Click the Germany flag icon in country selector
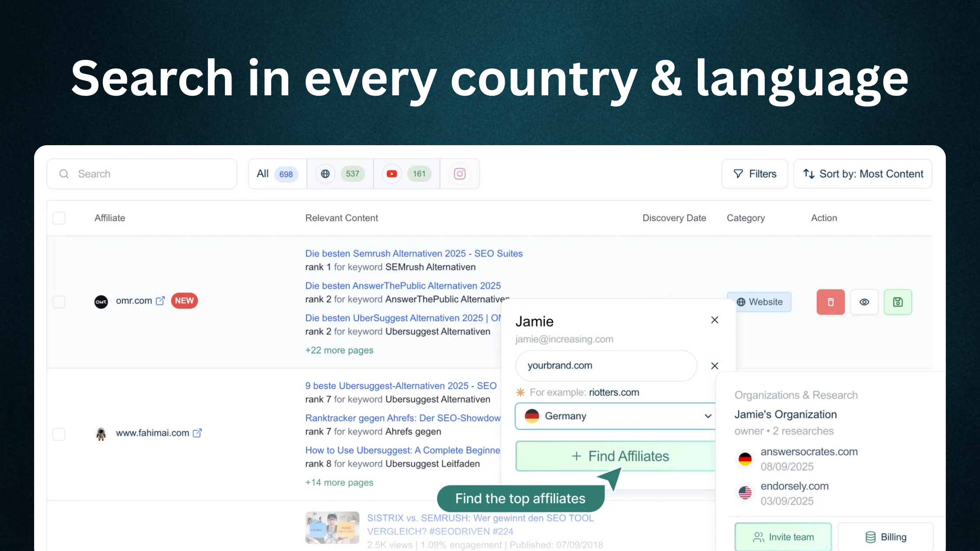This screenshot has height=551, width=980. [532, 416]
